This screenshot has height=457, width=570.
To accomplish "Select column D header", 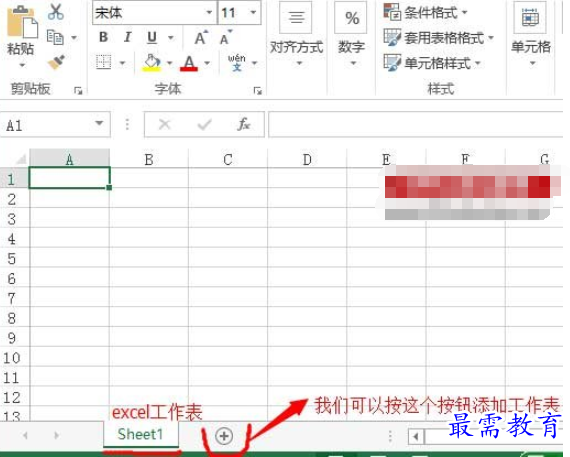I will (x=307, y=159).
